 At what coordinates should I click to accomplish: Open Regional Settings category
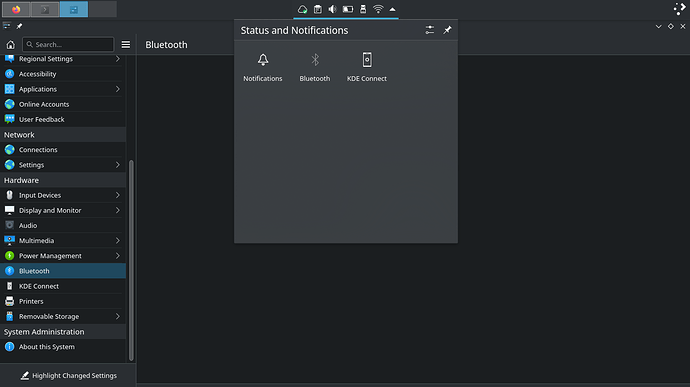pyautogui.click(x=63, y=59)
